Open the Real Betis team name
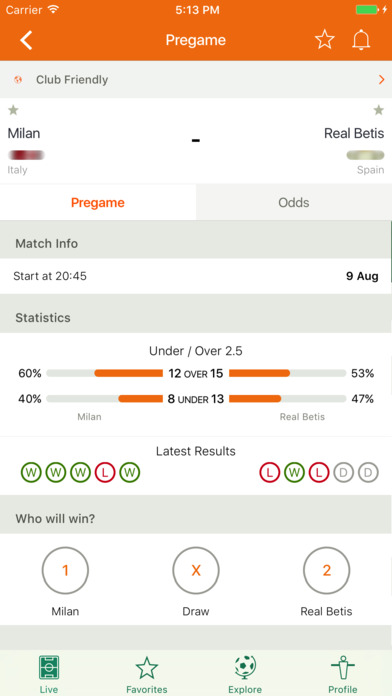 pyautogui.click(x=354, y=133)
